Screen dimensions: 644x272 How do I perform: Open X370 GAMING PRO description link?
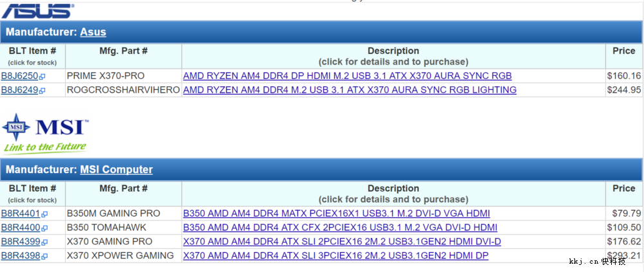tap(342, 242)
